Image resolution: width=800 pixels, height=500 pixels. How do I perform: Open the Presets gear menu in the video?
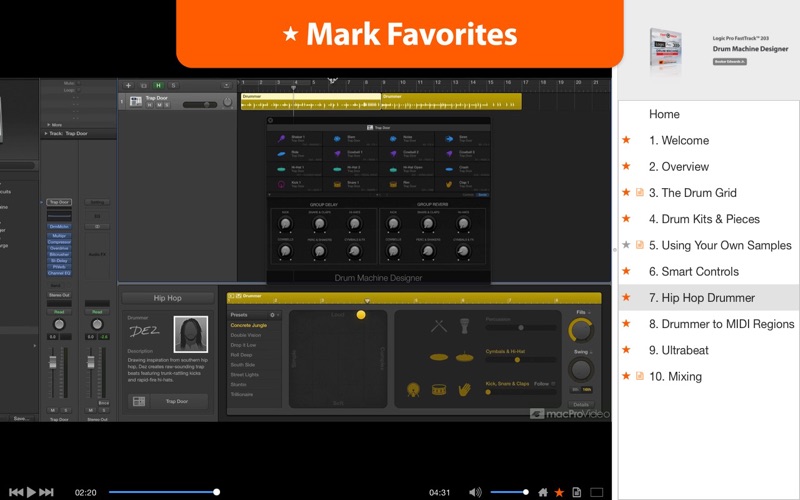click(x=272, y=315)
